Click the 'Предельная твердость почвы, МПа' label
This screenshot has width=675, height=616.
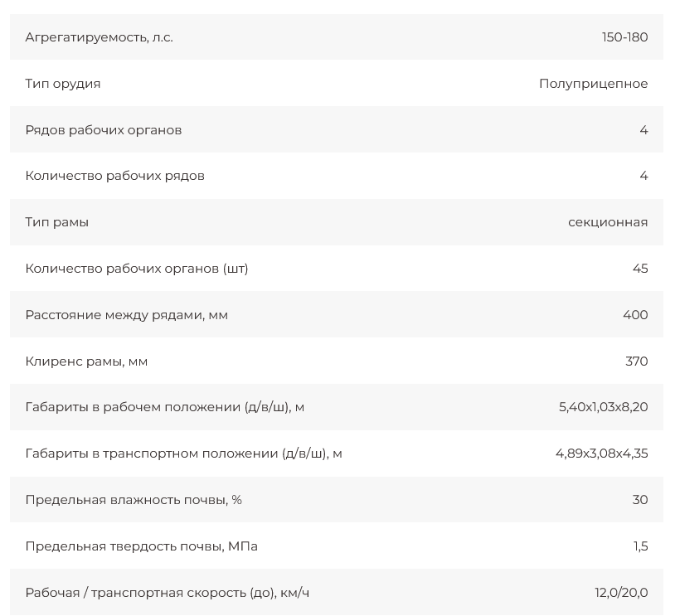pos(141,546)
